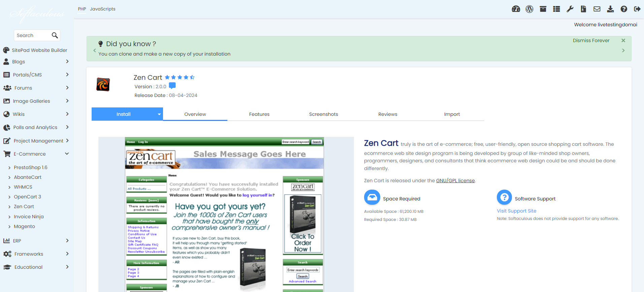The width and height of the screenshot is (644, 292).
Task: Expand Image Galleries category
Action: click(x=36, y=101)
